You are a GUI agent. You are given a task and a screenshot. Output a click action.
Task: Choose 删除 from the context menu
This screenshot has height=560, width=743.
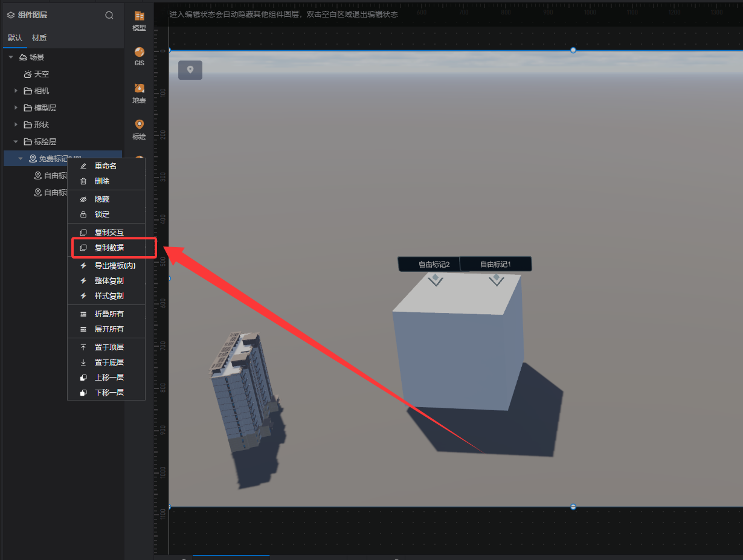pyautogui.click(x=106, y=181)
